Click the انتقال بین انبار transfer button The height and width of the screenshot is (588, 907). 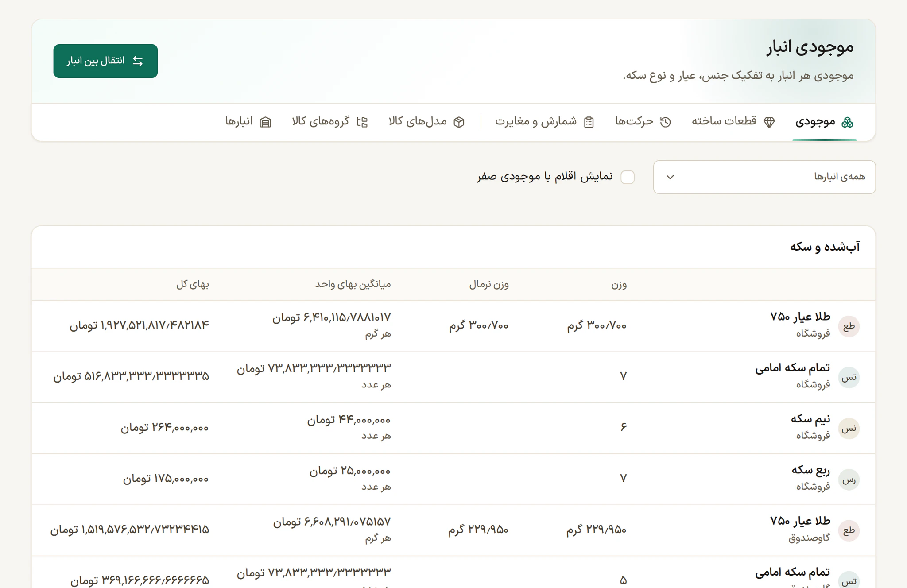[105, 61]
